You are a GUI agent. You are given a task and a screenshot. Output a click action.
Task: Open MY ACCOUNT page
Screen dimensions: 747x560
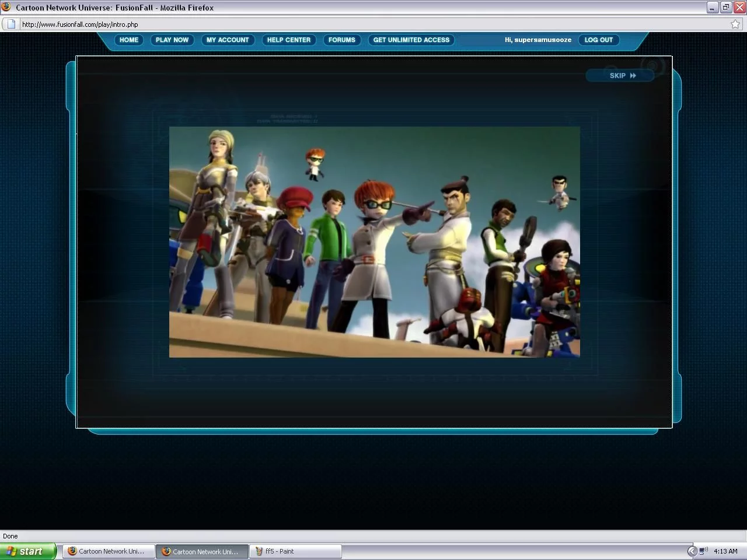click(228, 40)
